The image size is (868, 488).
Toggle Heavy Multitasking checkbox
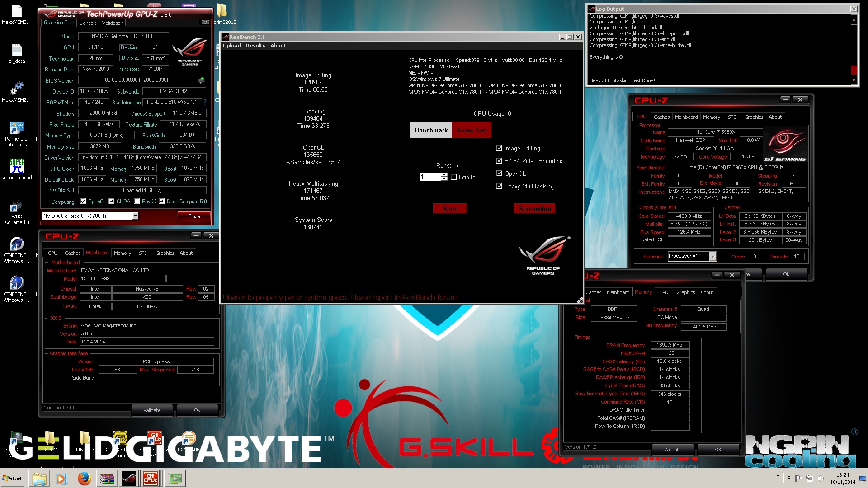499,186
